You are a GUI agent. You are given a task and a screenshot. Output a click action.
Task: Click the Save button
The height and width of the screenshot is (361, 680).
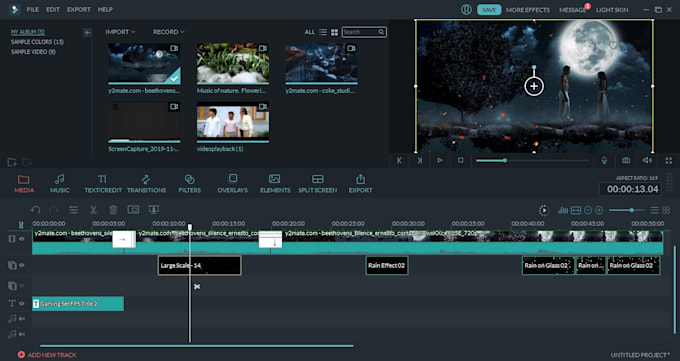tap(489, 10)
